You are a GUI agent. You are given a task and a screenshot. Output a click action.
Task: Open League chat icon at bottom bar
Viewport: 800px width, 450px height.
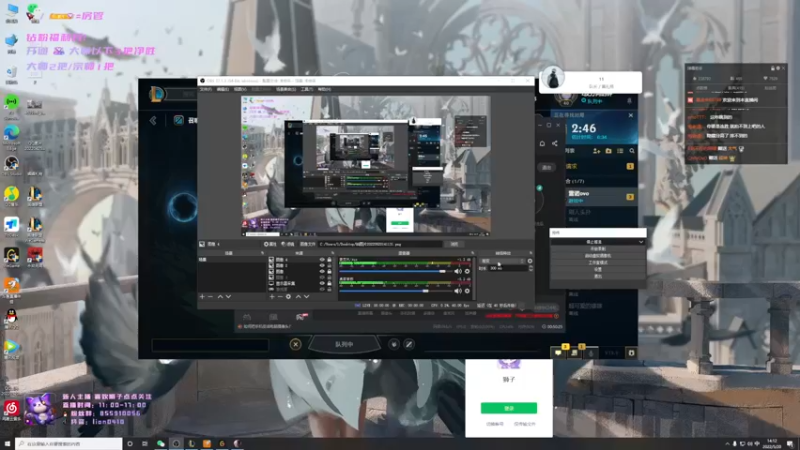tap(559, 353)
